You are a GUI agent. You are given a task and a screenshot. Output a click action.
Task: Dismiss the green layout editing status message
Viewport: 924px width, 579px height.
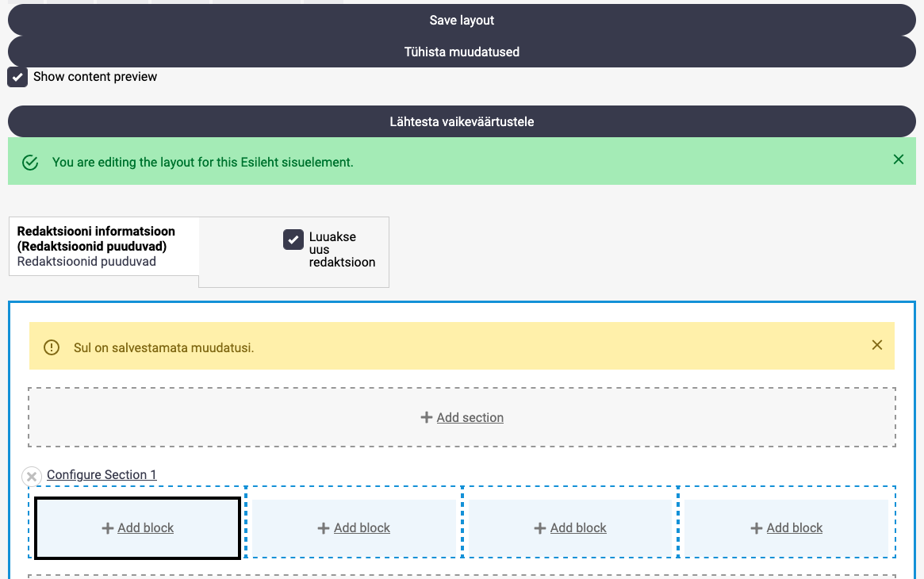click(x=898, y=159)
